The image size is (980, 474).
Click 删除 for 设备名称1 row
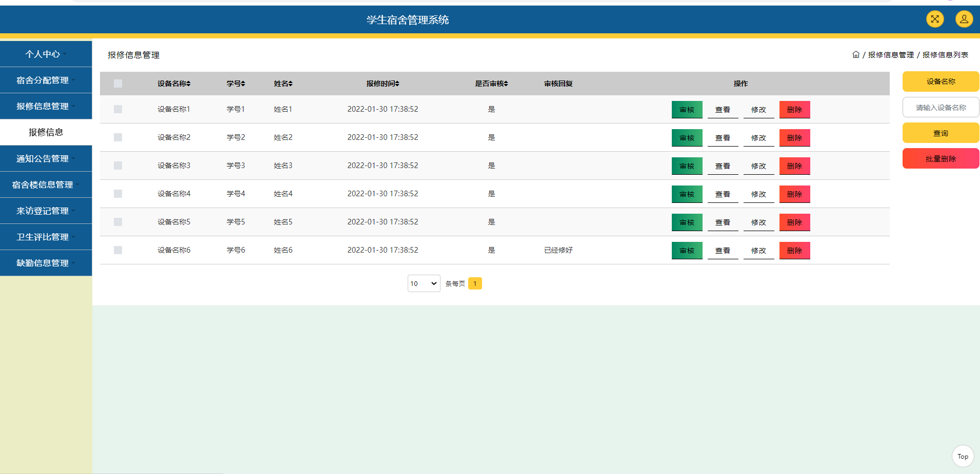794,110
